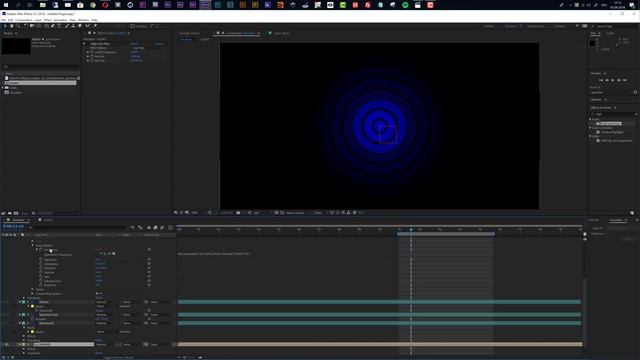Select the Unified Camera tool

click(x=32, y=26)
